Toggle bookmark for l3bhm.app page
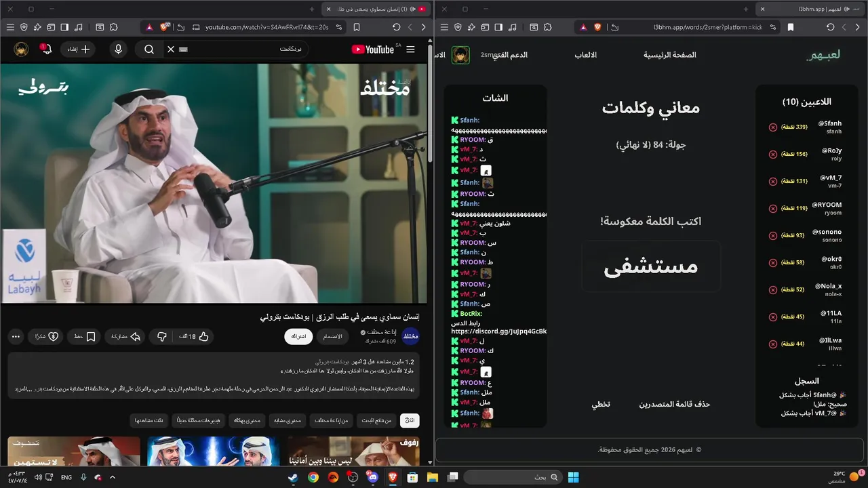This screenshot has height=488, width=868. pos(791,27)
